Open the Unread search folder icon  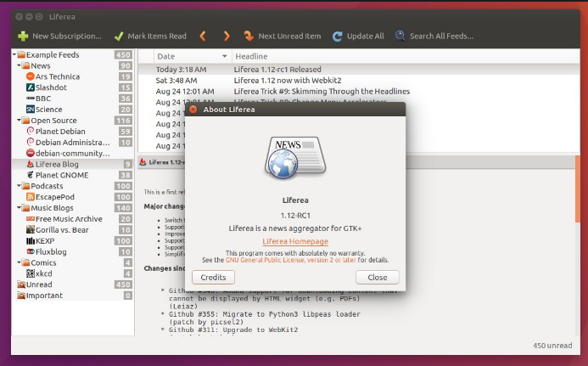click(x=21, y=284)
